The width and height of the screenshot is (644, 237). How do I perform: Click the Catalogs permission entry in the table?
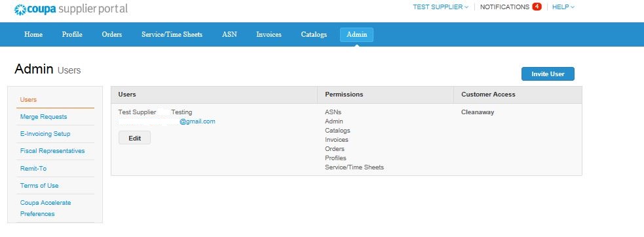(x=337, y=131)
